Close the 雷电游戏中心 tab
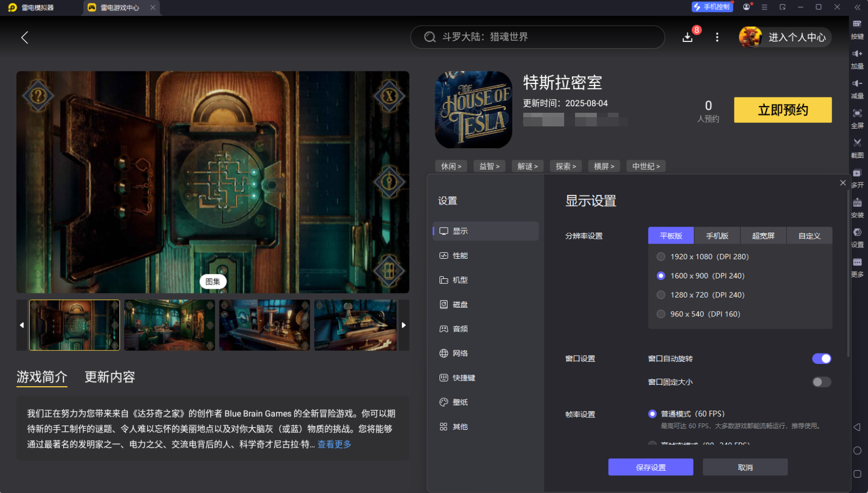This screenshot has width=868, height=493. 153,8
